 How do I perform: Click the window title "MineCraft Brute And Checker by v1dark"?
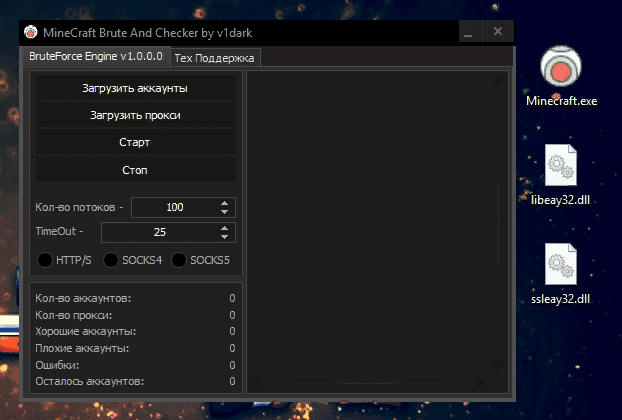[148, 33]
